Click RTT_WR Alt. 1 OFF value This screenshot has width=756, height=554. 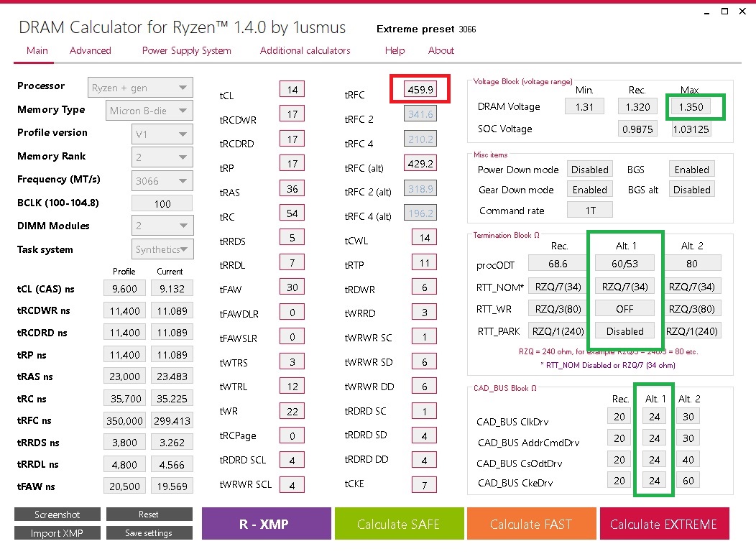click(625, 308)
